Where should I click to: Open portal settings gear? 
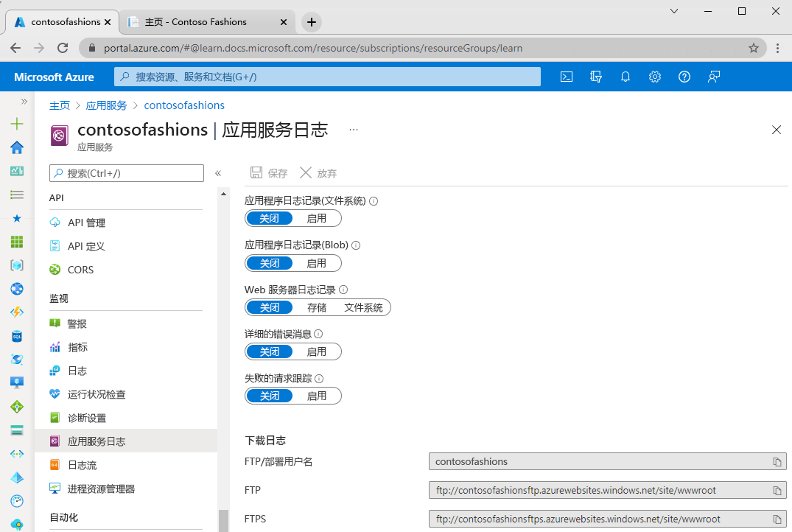point(655,77)
